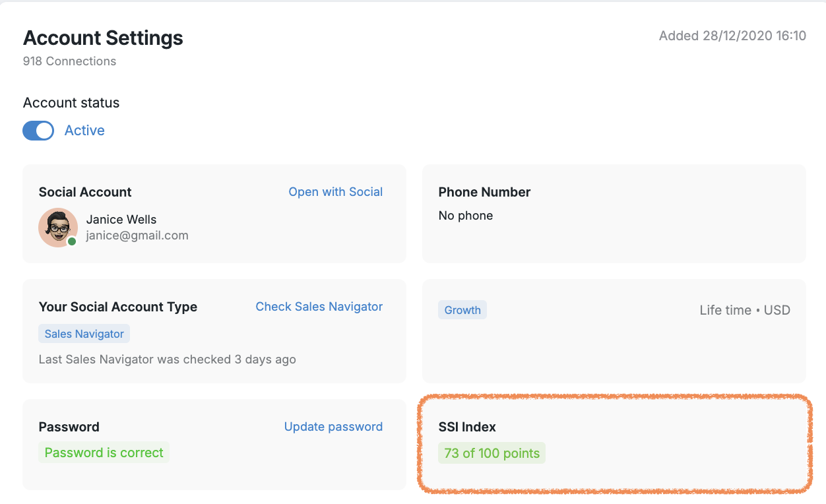
Task: Click the Janice Wells name
Action: tap(121, 220)
